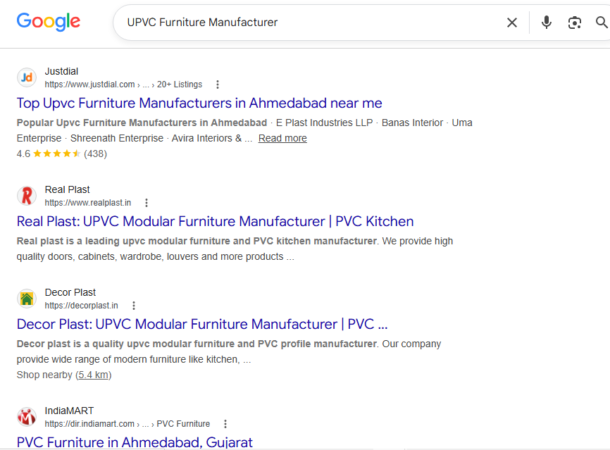Click the Real Plast site name
This screenshot has height=450, width=610.
[x=67, y=189]
